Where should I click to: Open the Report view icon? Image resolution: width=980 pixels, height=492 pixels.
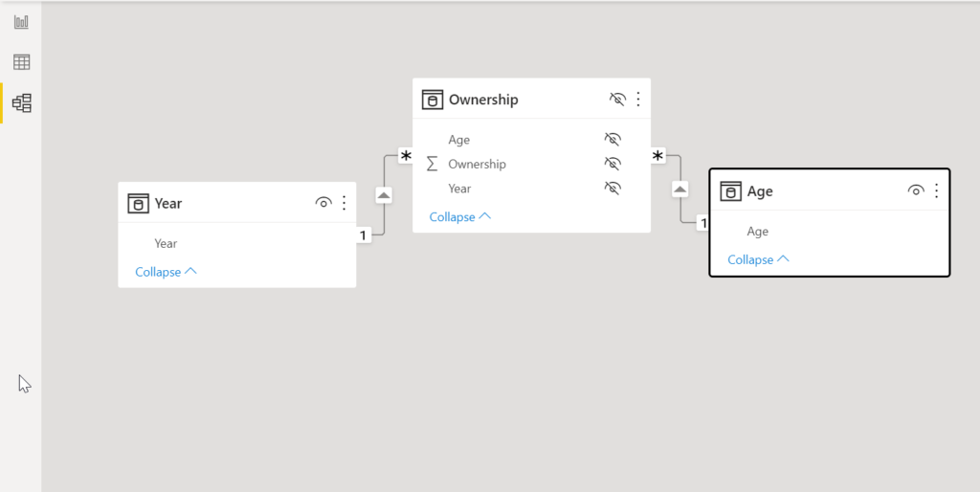tap(21, 22)
